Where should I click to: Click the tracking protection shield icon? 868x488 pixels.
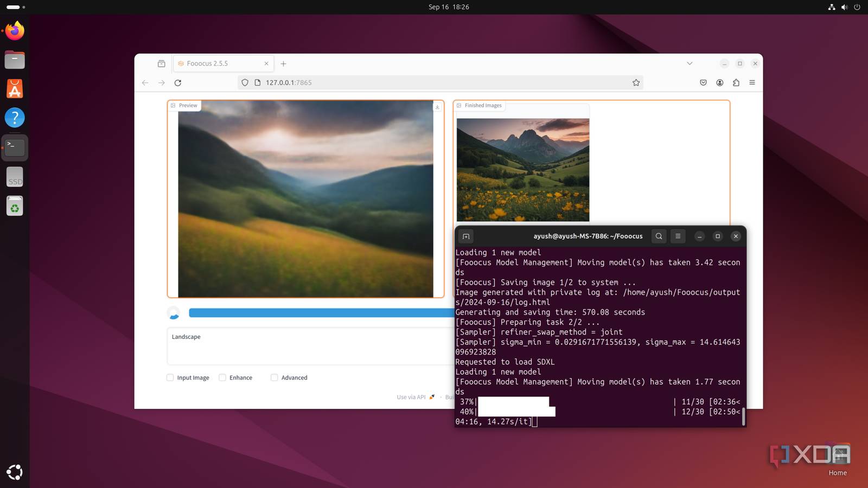click(x=245, y=82)
